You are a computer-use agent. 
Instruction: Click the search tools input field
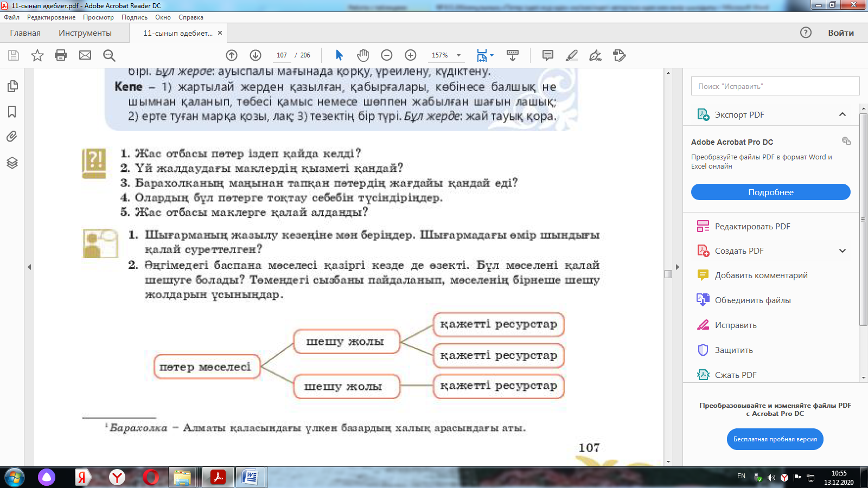click(775, 86)
